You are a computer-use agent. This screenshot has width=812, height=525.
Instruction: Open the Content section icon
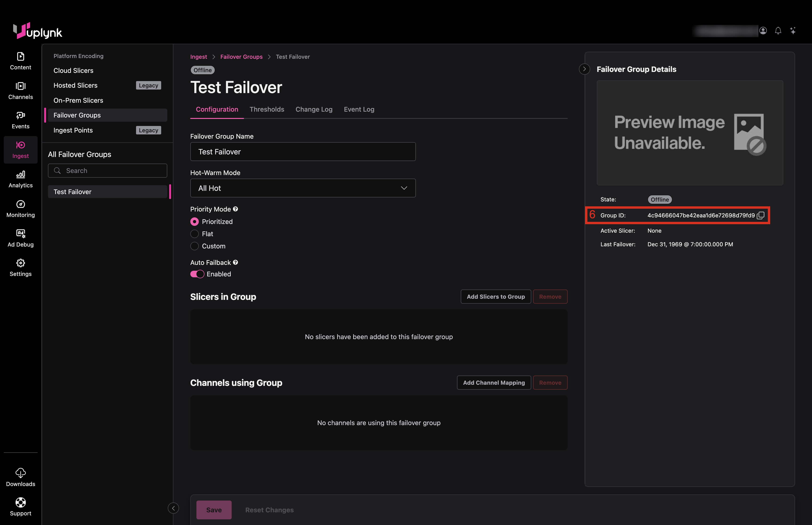point(20,57)
